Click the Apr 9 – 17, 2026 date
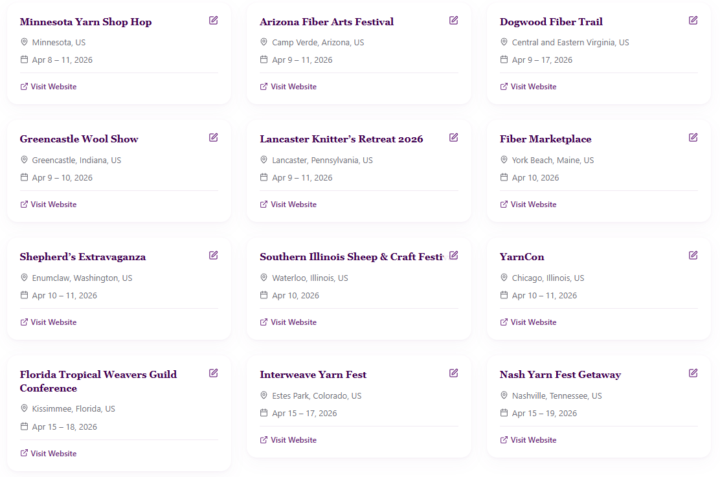Viewport: 720px width, 477px height. (x=542, y=60)
